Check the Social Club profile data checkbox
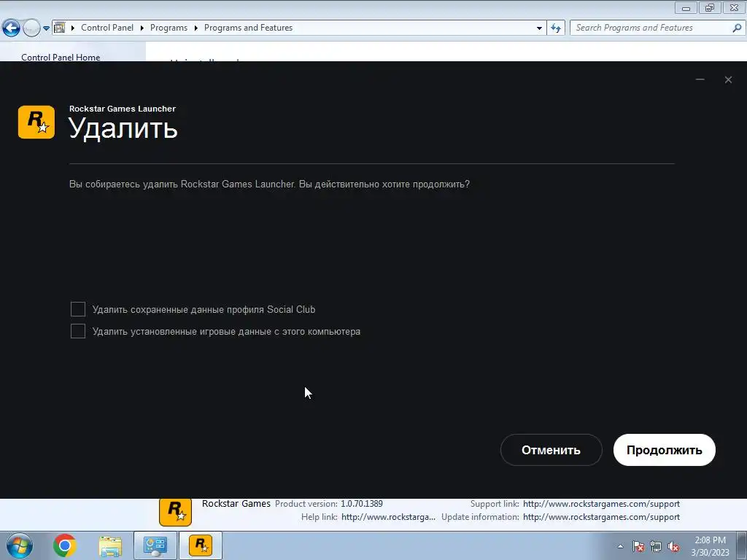Image resolution: width=747 pixels, height=560 pixels. point(77,309)
